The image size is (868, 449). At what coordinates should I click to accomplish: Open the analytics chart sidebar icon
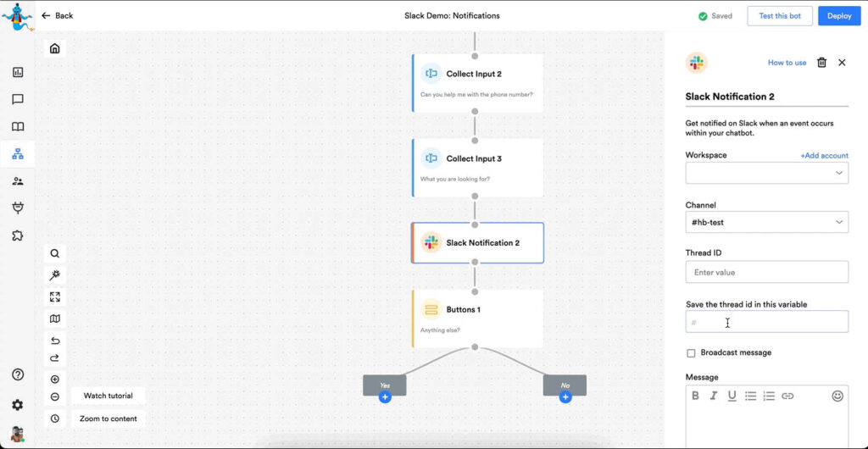[x=18, y=73]
